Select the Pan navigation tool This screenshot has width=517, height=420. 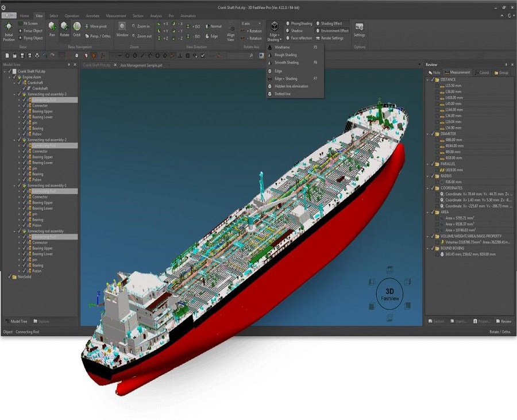(52, 26)
